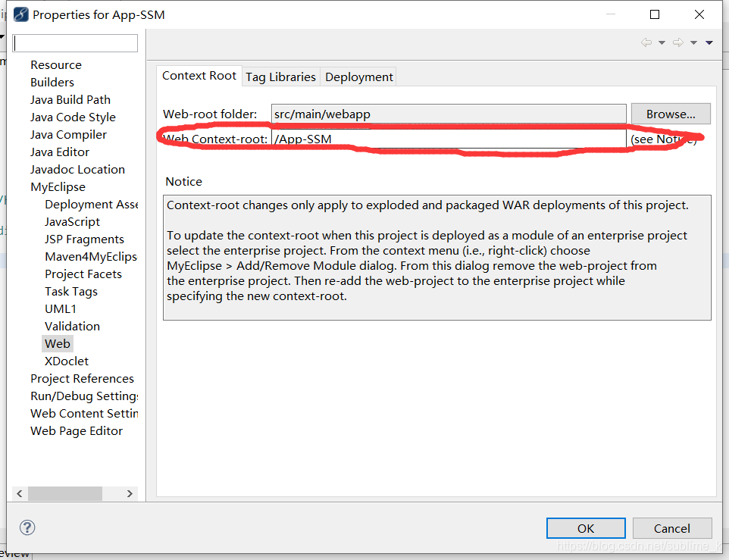Maximize the Properties dialog window

(655, 14)
